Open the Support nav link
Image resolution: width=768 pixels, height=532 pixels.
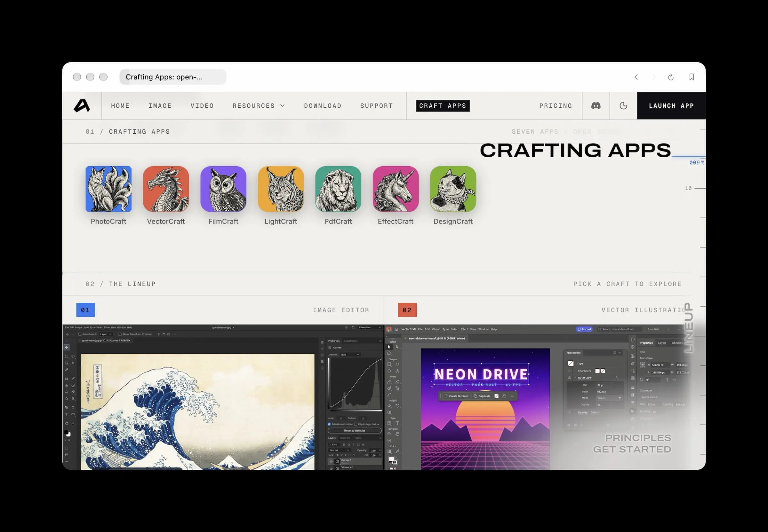click(376, 106)
